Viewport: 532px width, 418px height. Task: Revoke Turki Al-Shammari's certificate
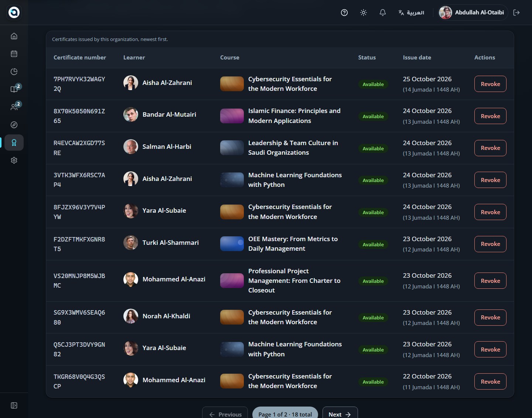(x=490, y=244)
